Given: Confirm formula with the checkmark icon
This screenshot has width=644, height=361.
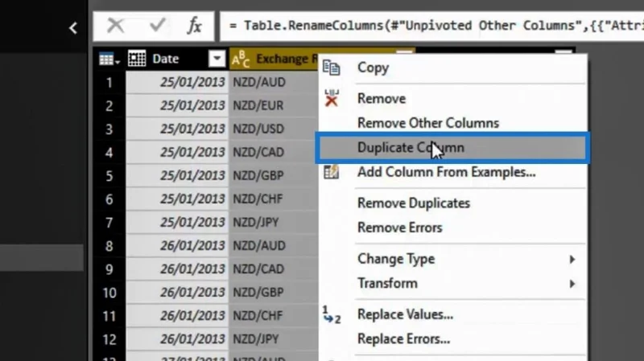Looking at the screenshot, I should pyautogui.click(x=157, y=26).
